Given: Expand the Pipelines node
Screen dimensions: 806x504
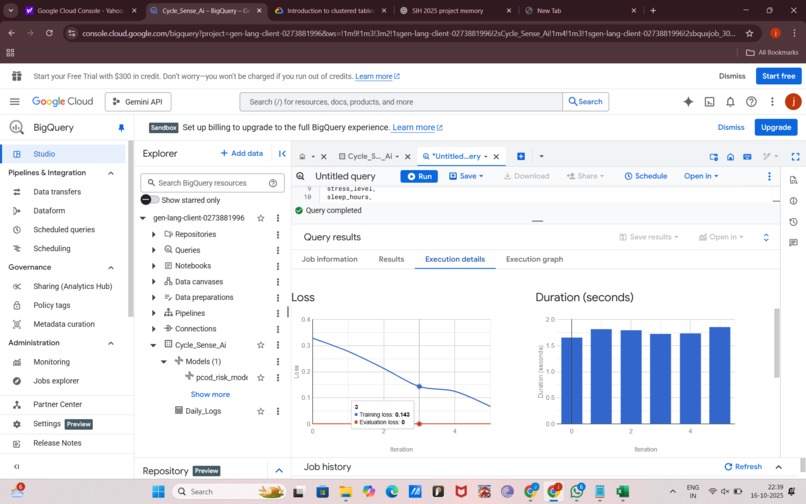Looking at the screenshot, I should (x=153, y=313).
